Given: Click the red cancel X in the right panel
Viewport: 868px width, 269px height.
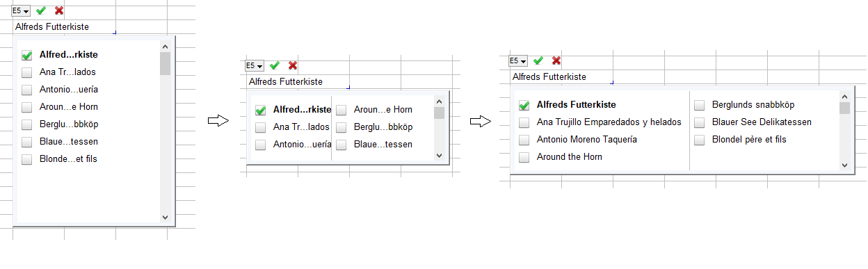Looking at the screenshot, I should point(556,60).
